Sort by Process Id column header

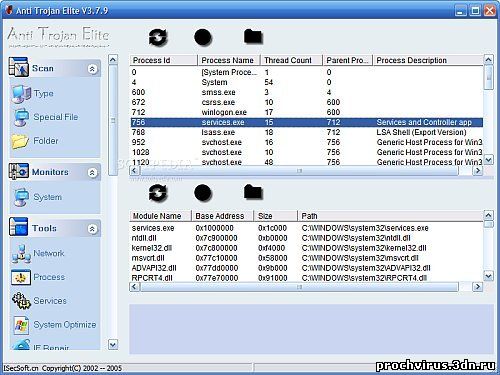pyautogui.click(x=164, y=60)
